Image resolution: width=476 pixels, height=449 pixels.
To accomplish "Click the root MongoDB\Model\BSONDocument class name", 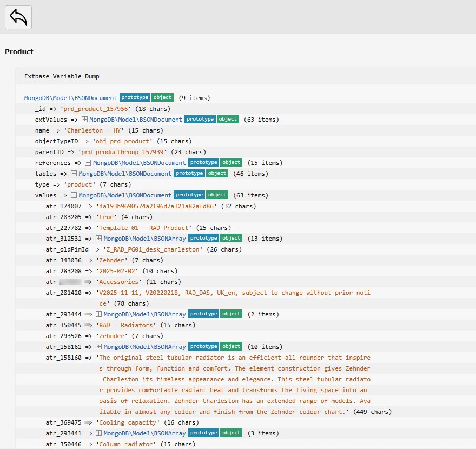I will click(x=70, y=98).
